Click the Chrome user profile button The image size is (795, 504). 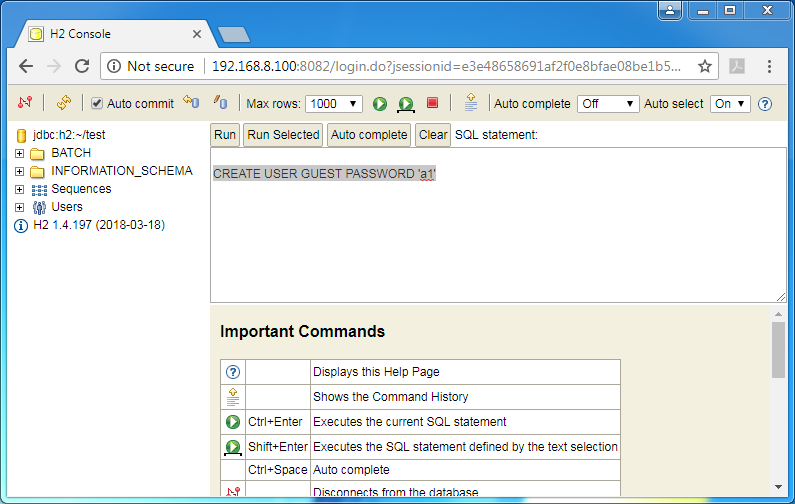tap(670, 10)
